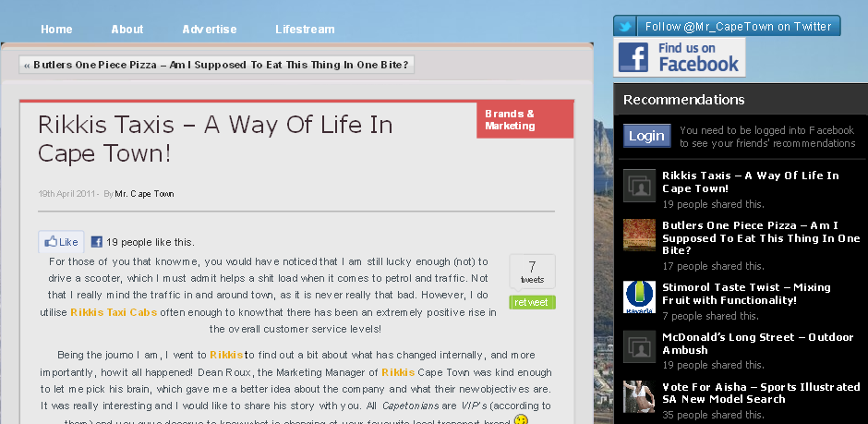Click the '19th April 2011' post date
868x424 pixels.
67,194
